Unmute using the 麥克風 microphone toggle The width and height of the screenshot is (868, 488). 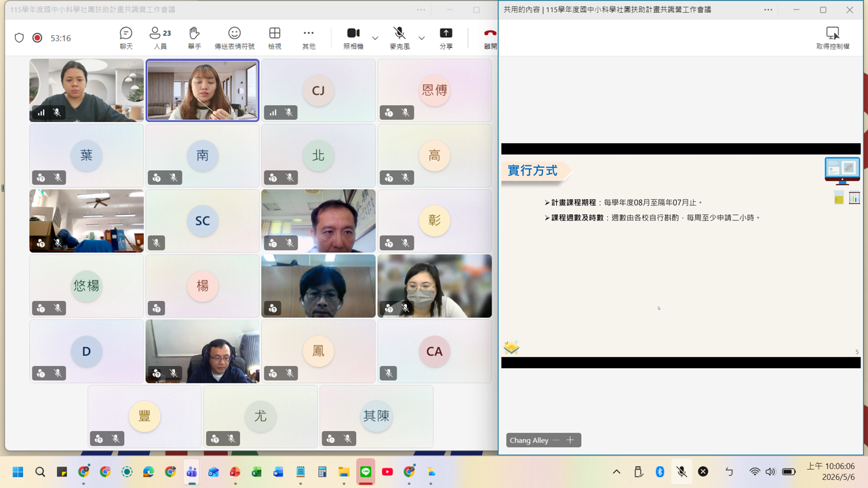(x=399, y=38)
